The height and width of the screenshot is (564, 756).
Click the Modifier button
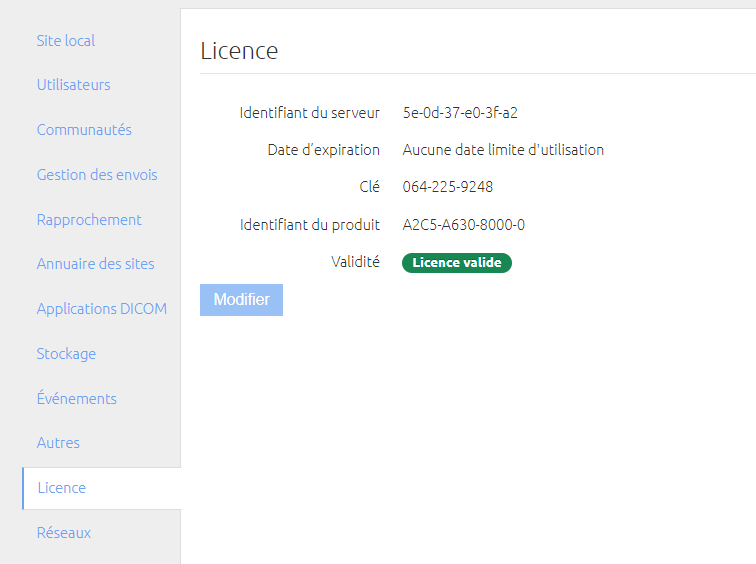(242, 300)
